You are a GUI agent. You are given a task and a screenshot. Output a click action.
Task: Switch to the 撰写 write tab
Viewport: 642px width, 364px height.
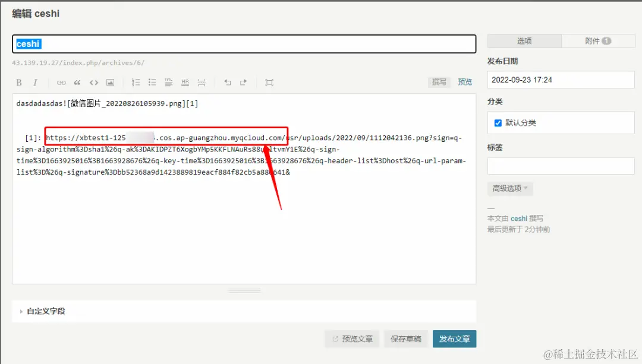[x=439, y=82]
